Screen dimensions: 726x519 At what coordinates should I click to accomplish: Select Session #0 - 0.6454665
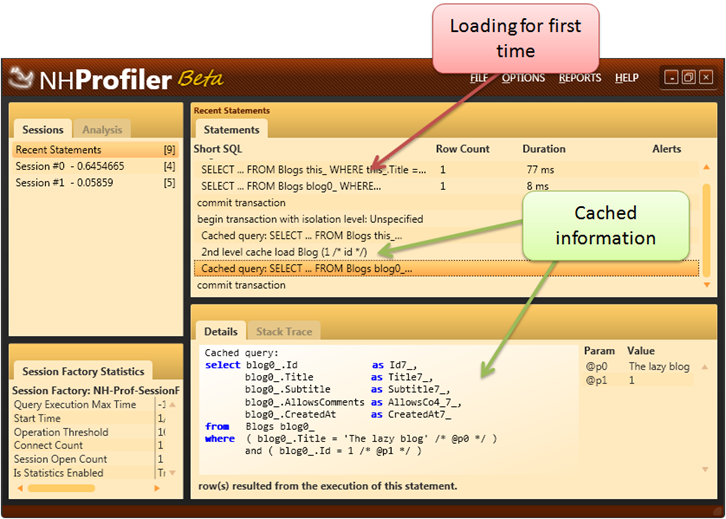tap(95, 166)
